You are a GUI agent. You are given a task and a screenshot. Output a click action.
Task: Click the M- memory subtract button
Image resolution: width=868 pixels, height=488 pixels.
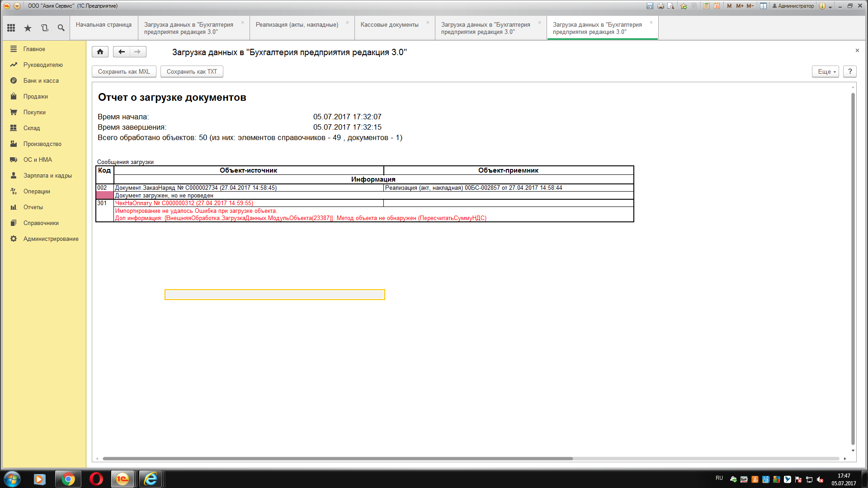(x=750, y=6)
